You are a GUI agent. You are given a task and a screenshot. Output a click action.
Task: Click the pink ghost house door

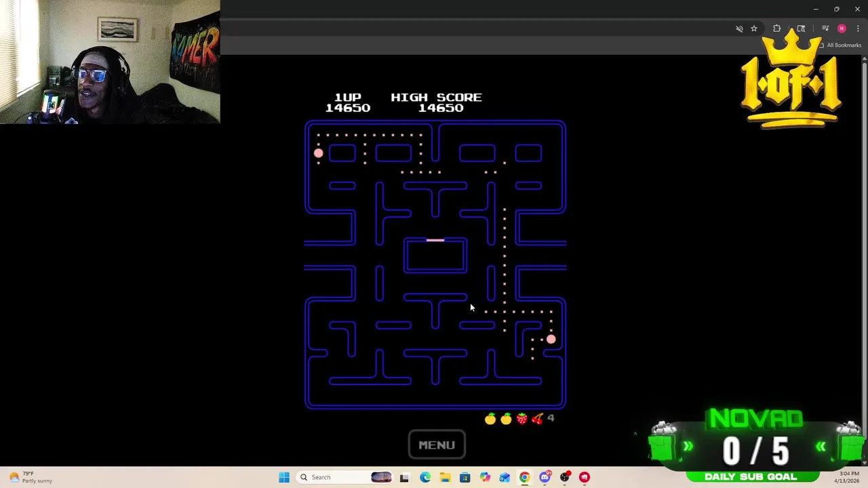coord(435,240)
